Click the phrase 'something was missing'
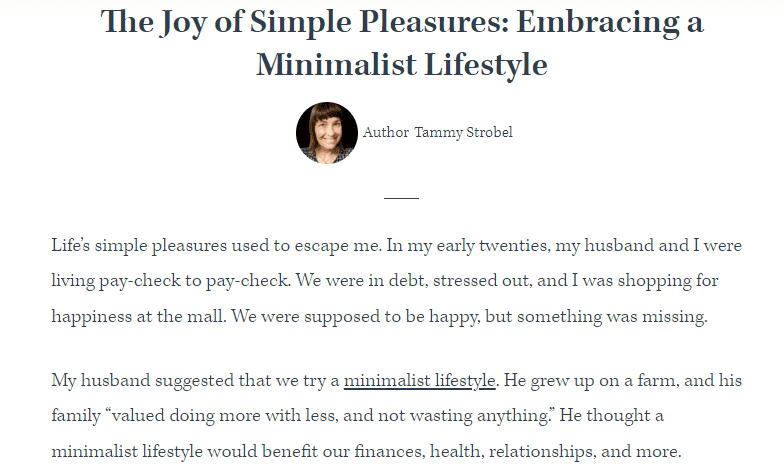 [x=611, y=316]
